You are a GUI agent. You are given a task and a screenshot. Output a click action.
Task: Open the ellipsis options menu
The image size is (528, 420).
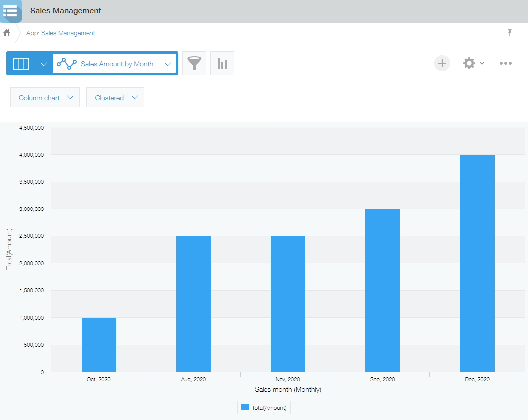[x=506, y=63]
